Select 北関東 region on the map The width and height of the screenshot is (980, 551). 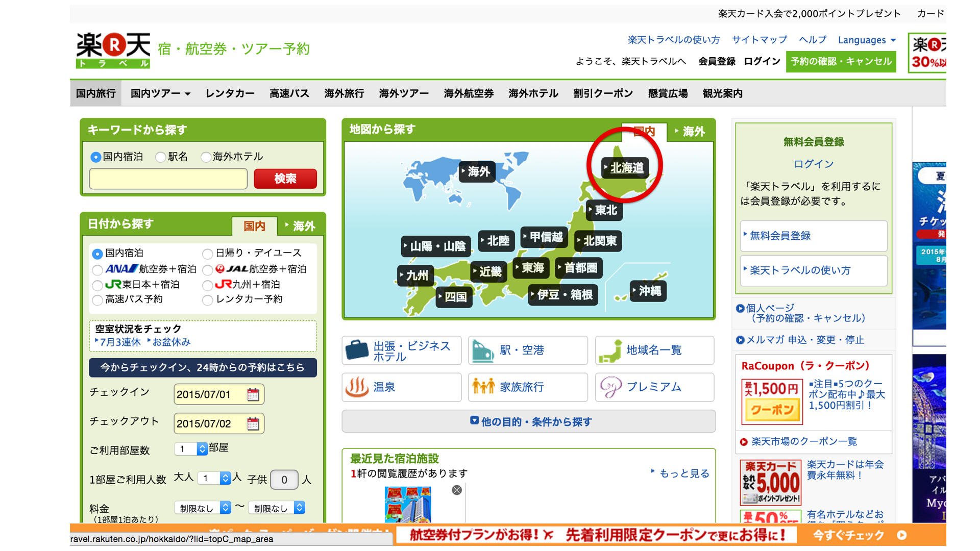pyautogui.click(x=598, y=241)
